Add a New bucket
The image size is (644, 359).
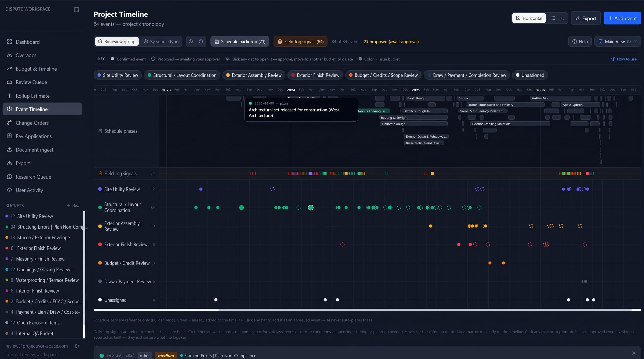73,205
